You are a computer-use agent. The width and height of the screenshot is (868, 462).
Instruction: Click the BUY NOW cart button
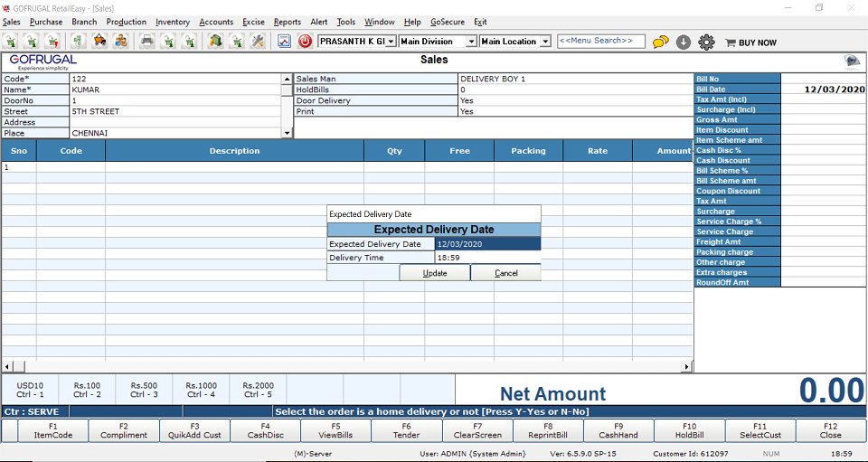point(750,42)
